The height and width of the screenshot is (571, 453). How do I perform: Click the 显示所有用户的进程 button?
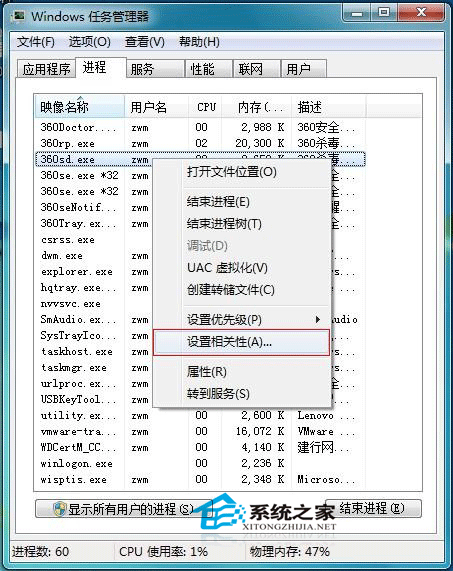click(x=124, y=509)
